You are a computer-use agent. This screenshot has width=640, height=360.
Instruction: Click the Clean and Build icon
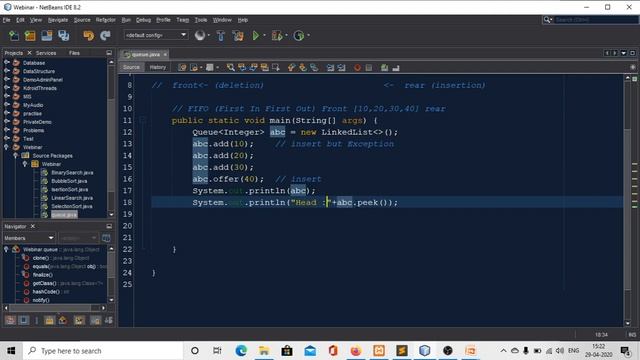click(238, 36)
